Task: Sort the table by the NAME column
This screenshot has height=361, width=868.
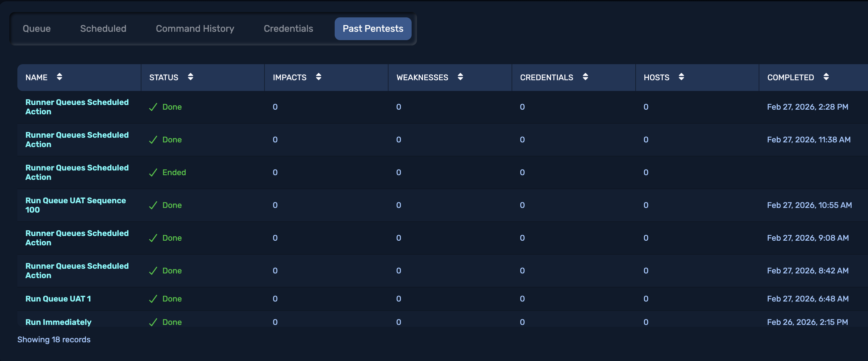Action: click(59, 77)
